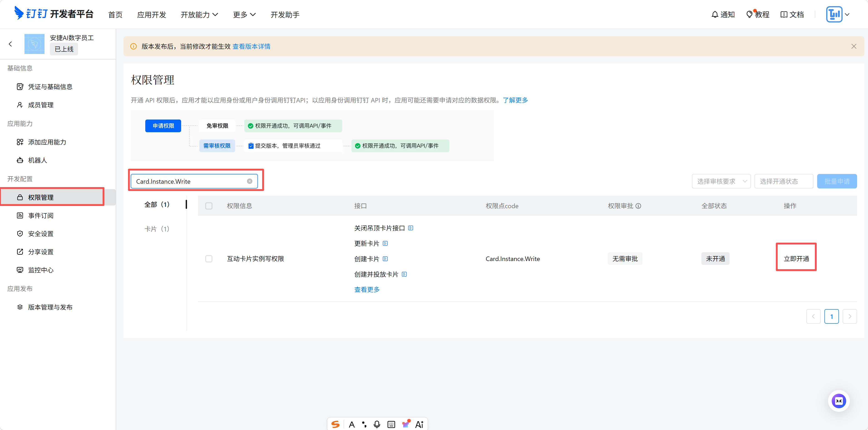Image resolution: width=868 pixels, height=430 pixels.
Task: Click 查看更多 under the interface list
Action: pyautogui.click(x=367, y=289)
